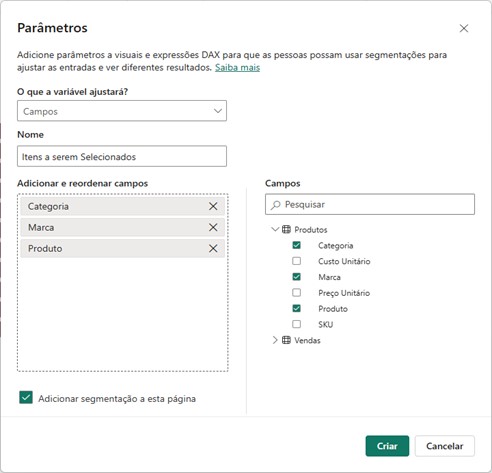This screenshot has height=473, width=492.
Task: Close the Parâmetros dialog with the X
Action: point(464,28)
